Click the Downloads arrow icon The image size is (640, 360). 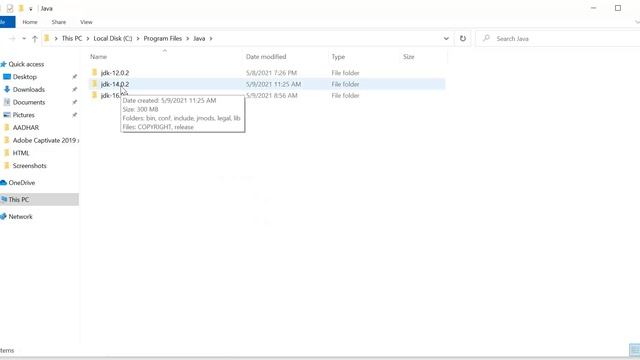click(x=7, y=89)
